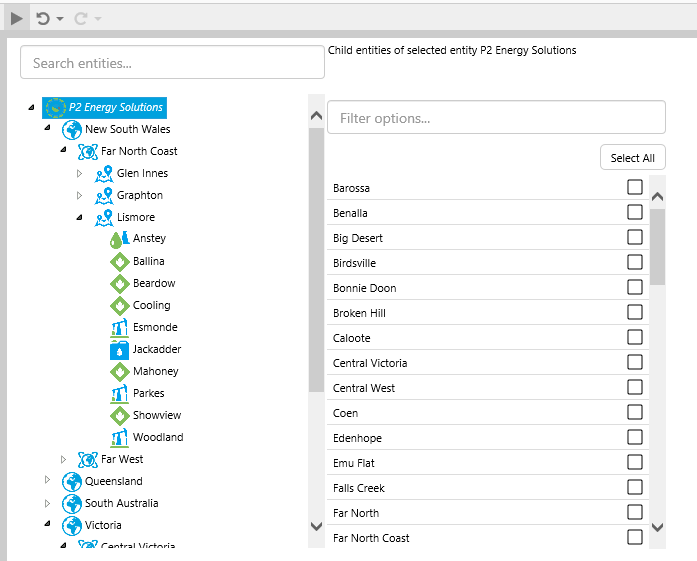
Task: Click the Lismore location icon
Action: 104,218
